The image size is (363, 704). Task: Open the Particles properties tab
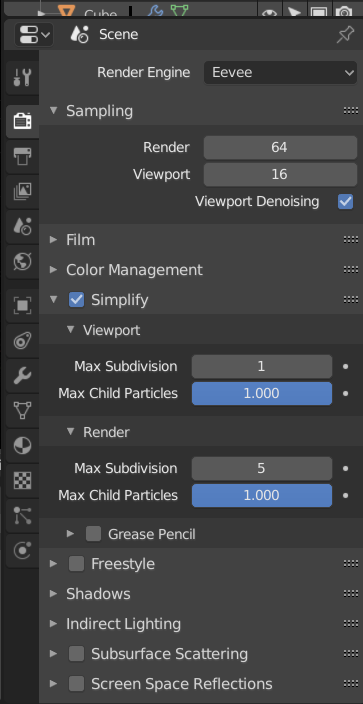[22, 515]
